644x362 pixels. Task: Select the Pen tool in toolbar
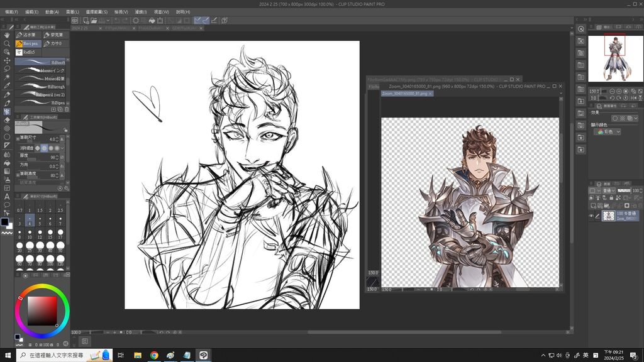pos(7,94)
